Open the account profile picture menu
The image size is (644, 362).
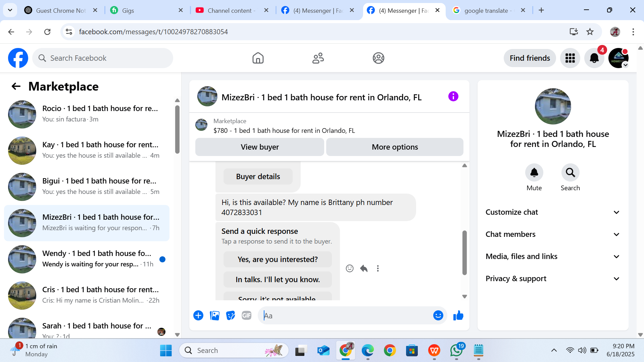click(618, 58)
